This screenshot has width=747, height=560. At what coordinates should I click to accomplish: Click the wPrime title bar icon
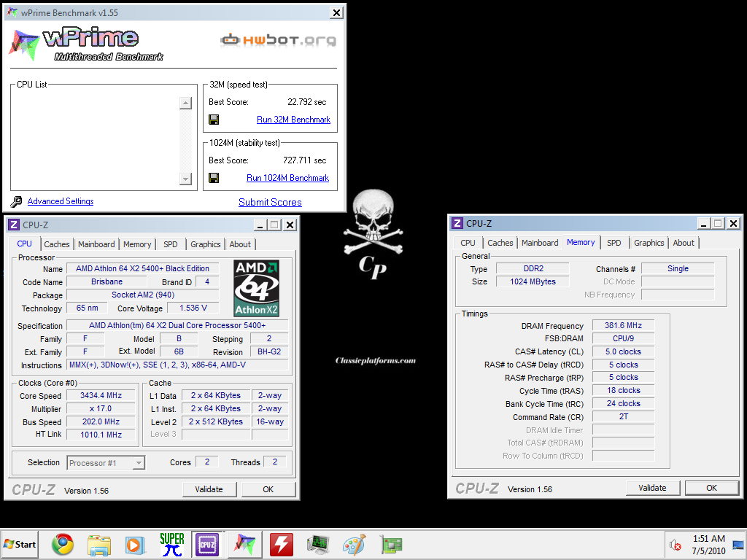[x=12, y=12]
